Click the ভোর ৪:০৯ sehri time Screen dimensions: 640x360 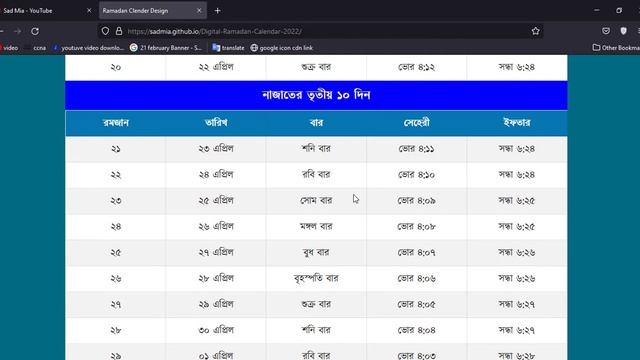pyautogui.click(x=416, y=200)
